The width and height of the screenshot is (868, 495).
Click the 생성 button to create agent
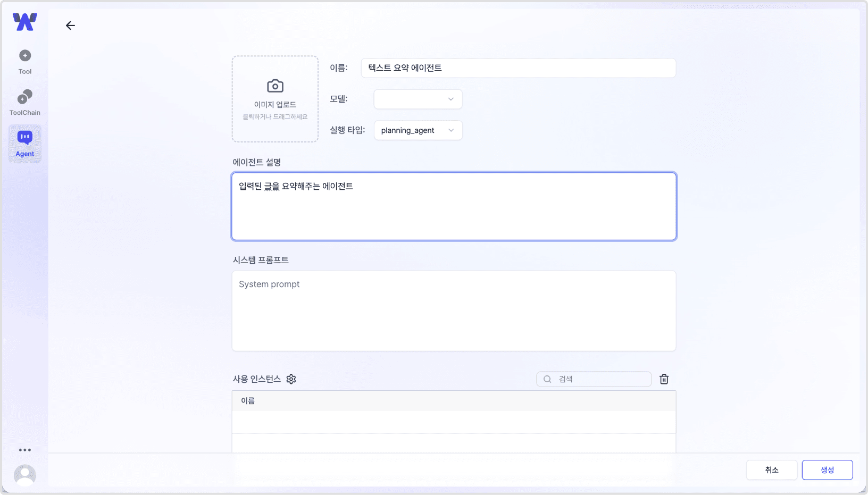[827, 469]
